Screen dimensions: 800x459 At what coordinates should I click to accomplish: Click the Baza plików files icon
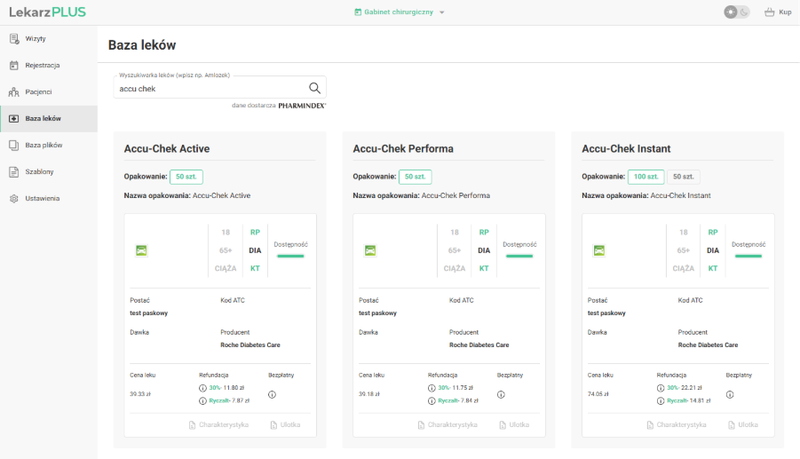click(x=14, y=145)
